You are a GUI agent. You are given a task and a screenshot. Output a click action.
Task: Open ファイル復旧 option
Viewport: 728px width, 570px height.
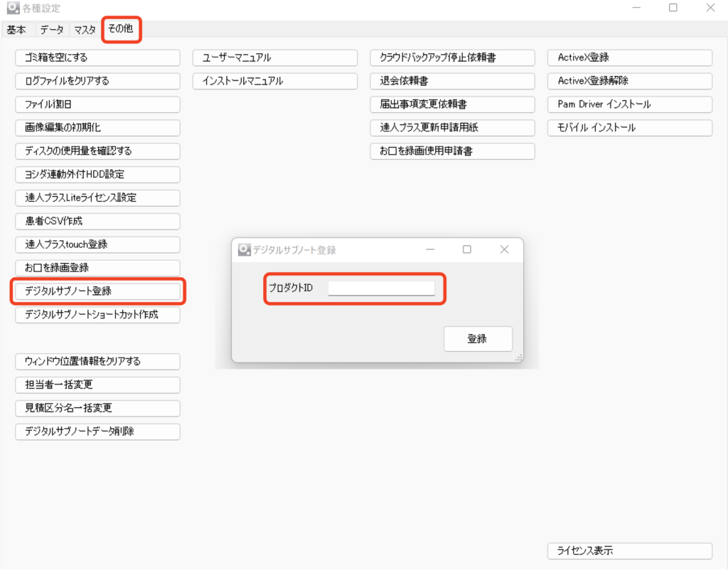[97, 104]
